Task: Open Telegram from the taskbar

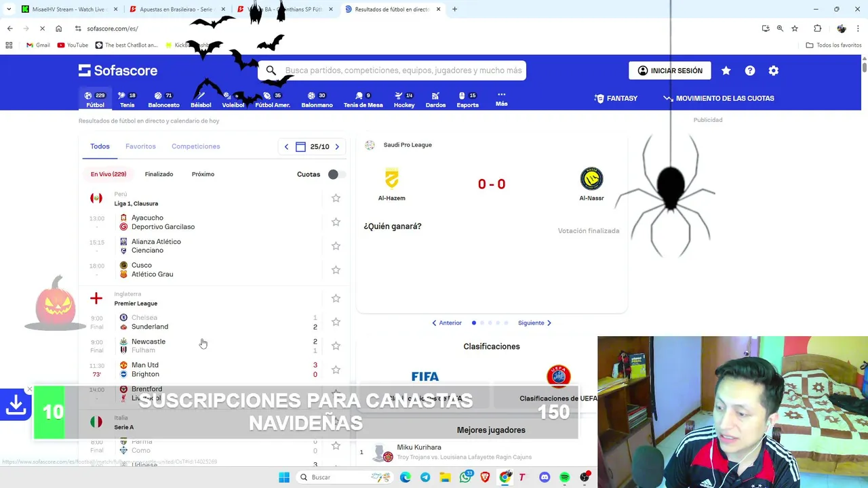Action: click(x=425, y=477)
